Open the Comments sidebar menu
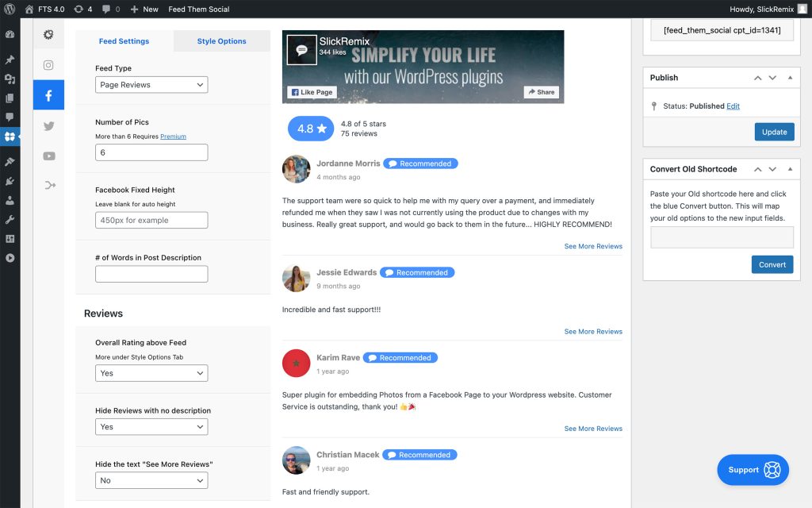 (10, 117)
